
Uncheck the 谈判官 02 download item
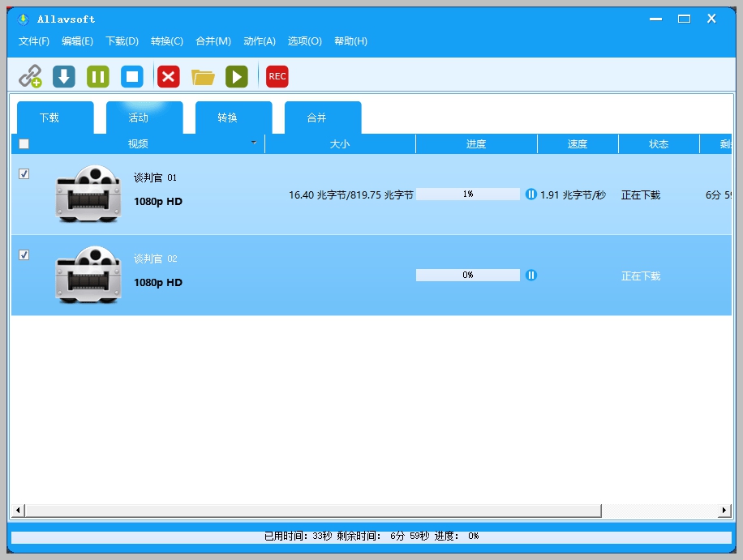pyautogui.click(x=24, y=254)
